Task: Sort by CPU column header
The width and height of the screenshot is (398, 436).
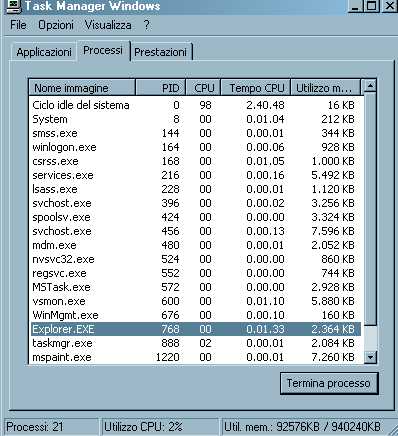Action: (x=203, y=88)
